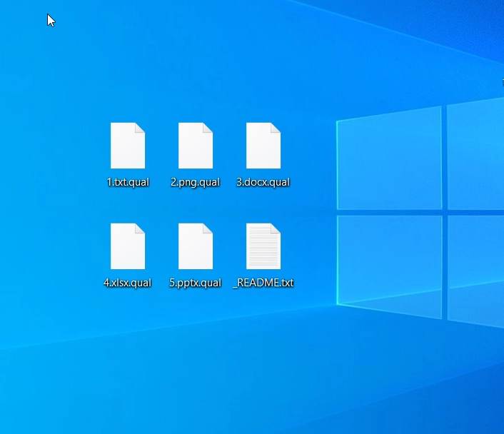Click the "1.txt.qual" filename label
Image resolution: width=504 pixels, height=434 pixels.
(128, 182)
